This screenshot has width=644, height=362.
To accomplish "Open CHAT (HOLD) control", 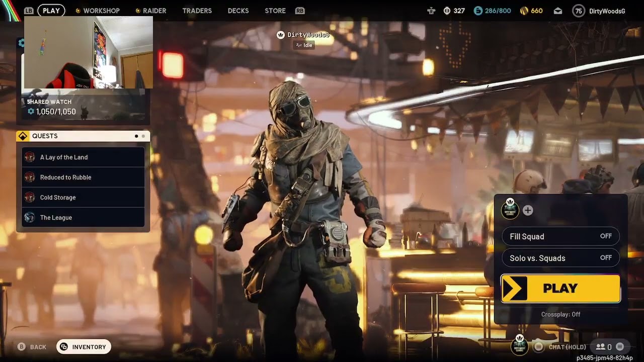I will (x=567, y=347).
